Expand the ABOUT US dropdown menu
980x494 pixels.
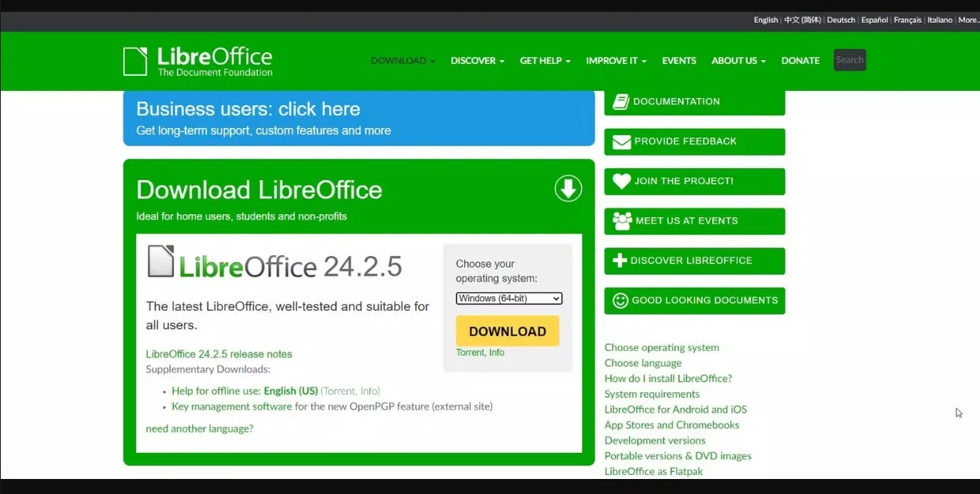(737, 60)
